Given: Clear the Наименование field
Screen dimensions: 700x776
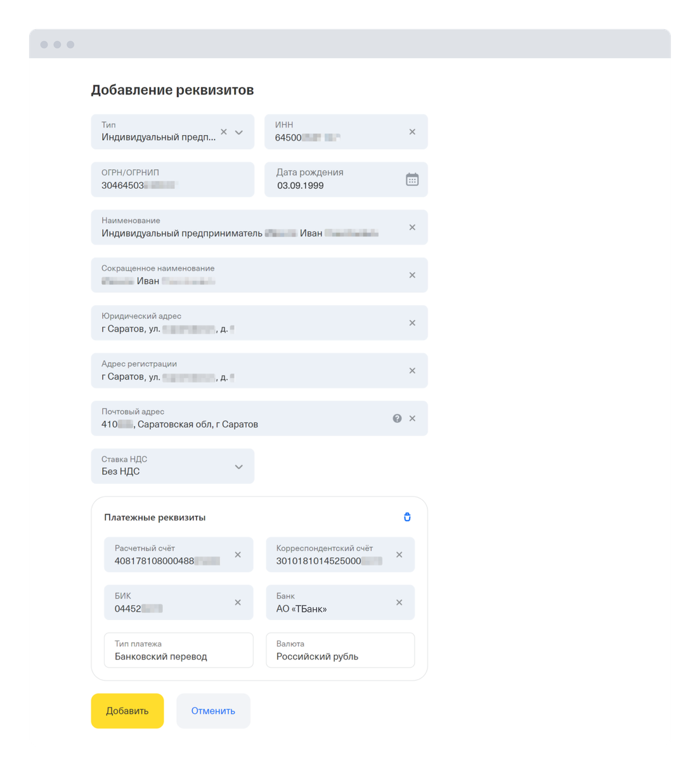Looking at the screenshot, I should click(412, 227).
